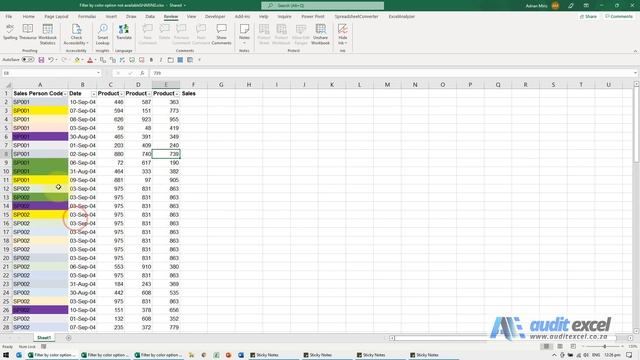Open the column D Product filter dropdown
640x360 pixels.
click(149, 94)
